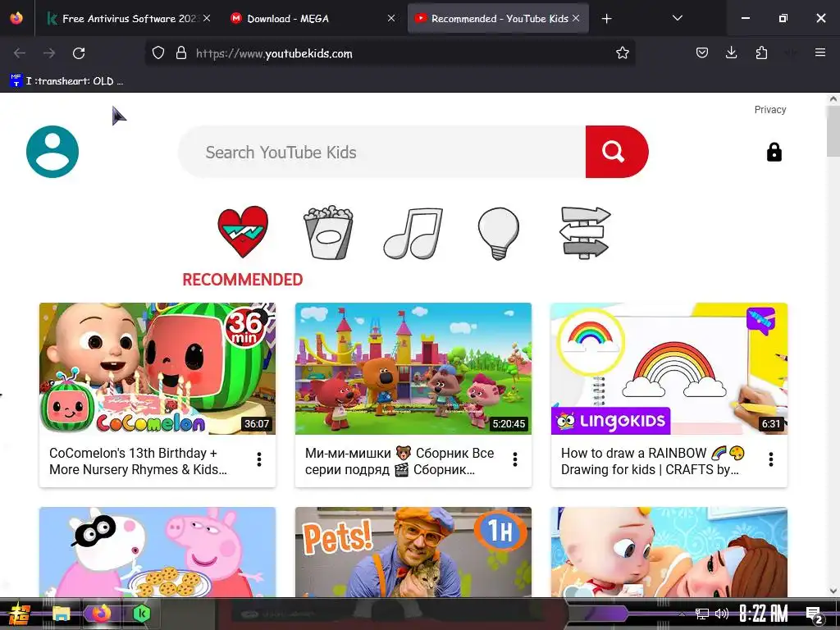840x630 pixels.
Task: Select the Shows popcorn category icon
Action: [x=328, y=232]
